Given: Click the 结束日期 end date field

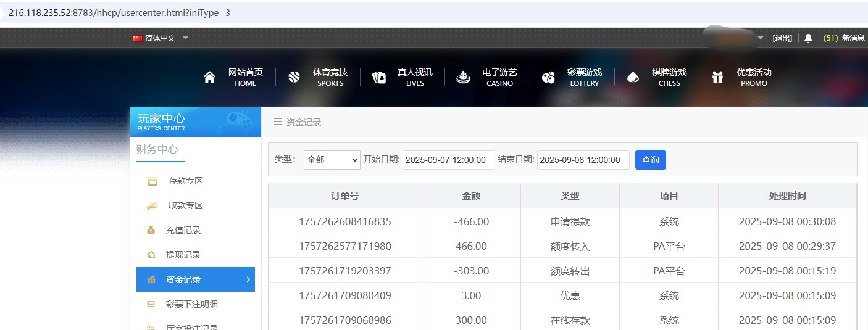Looking at the screenshot, I should (583, 160).
